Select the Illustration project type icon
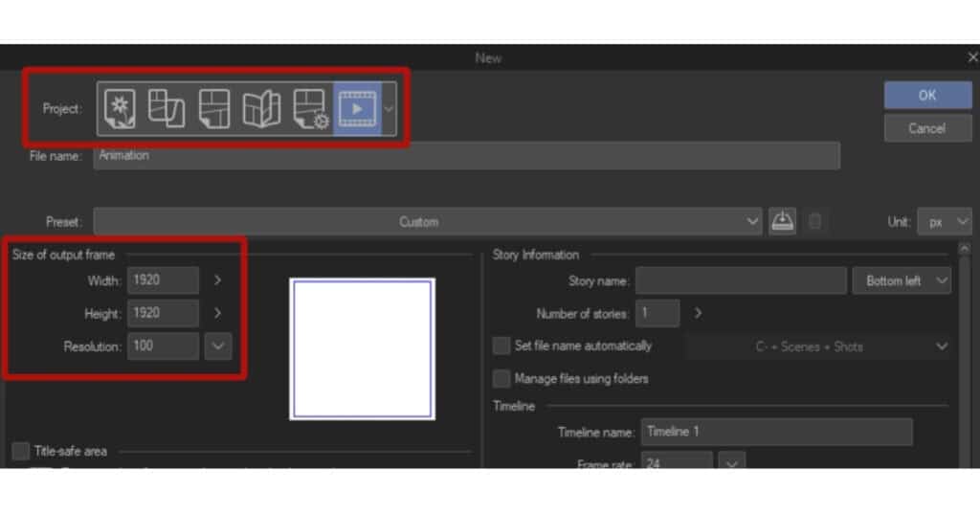Image resolution: width=980 pixels, height=513 pixels. click(120, 109)
